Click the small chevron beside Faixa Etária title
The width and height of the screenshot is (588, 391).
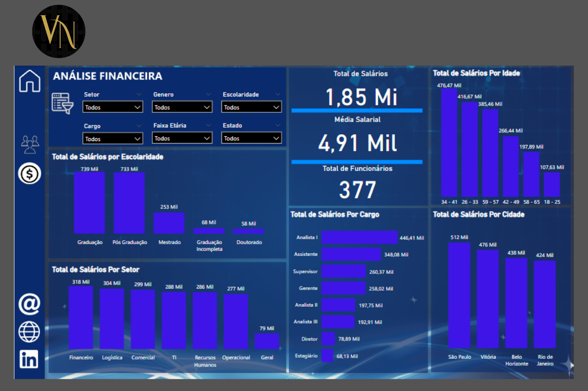pos(209,126)
